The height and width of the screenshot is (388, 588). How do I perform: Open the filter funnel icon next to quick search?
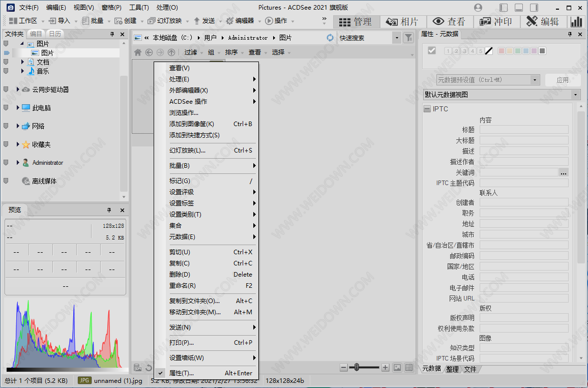pos(408,38)
